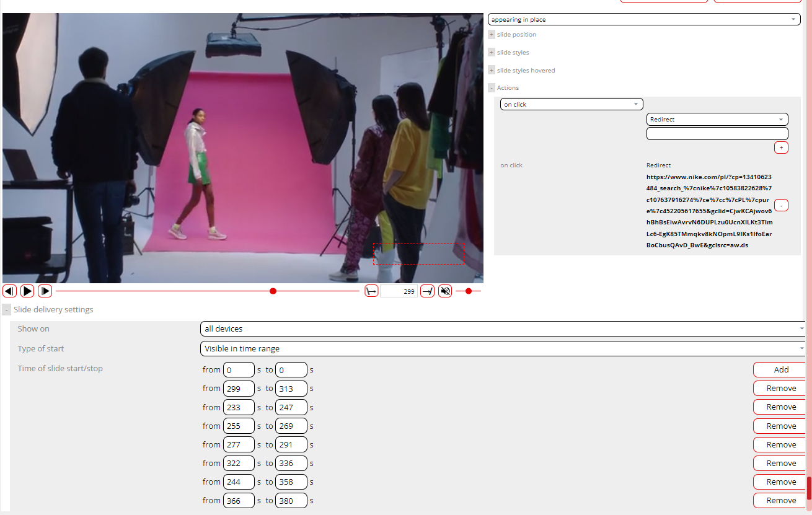Open the Redirect action type dropdown

(x=717, y=120)
